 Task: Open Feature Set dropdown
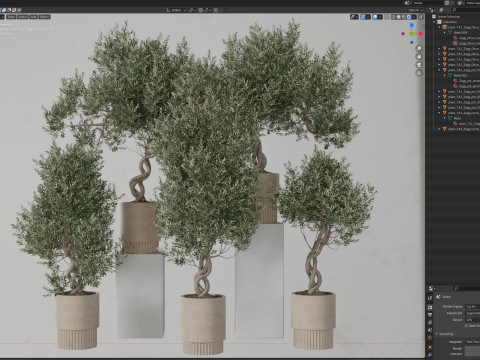pyautogui.click(x=473, y=313)
